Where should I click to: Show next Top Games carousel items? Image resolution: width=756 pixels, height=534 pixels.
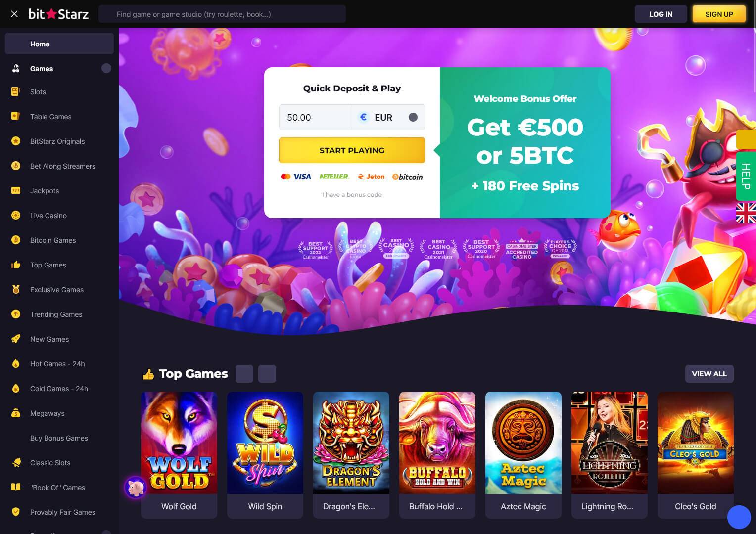(x=267, y=374)
